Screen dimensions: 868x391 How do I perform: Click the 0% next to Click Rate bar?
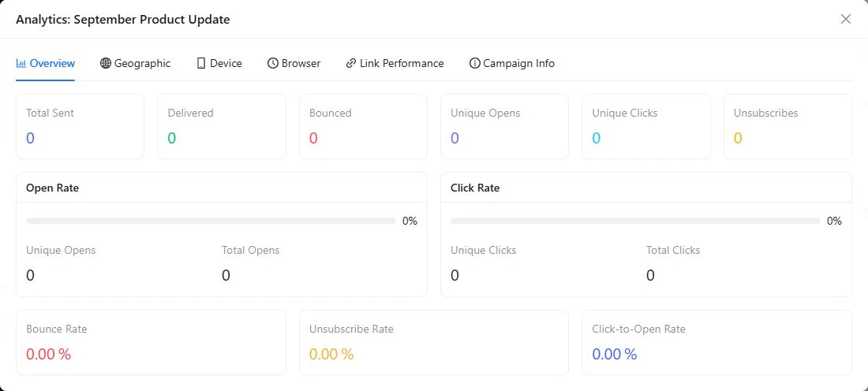(x=834, y=222)
